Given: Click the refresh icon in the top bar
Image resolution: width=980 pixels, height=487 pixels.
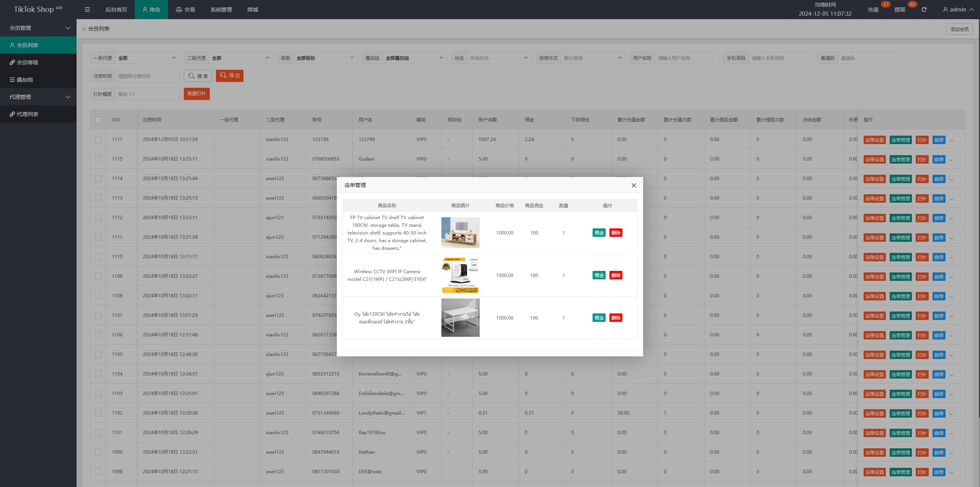Looking at the screenshot, I should click(x=924, y=10).
